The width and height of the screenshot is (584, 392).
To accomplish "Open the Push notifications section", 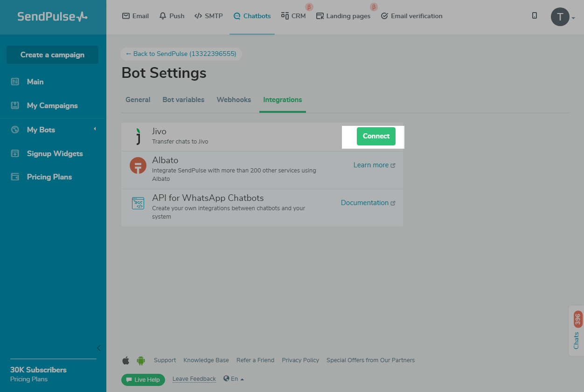I will pyautogui.click(x=172, y=16).
